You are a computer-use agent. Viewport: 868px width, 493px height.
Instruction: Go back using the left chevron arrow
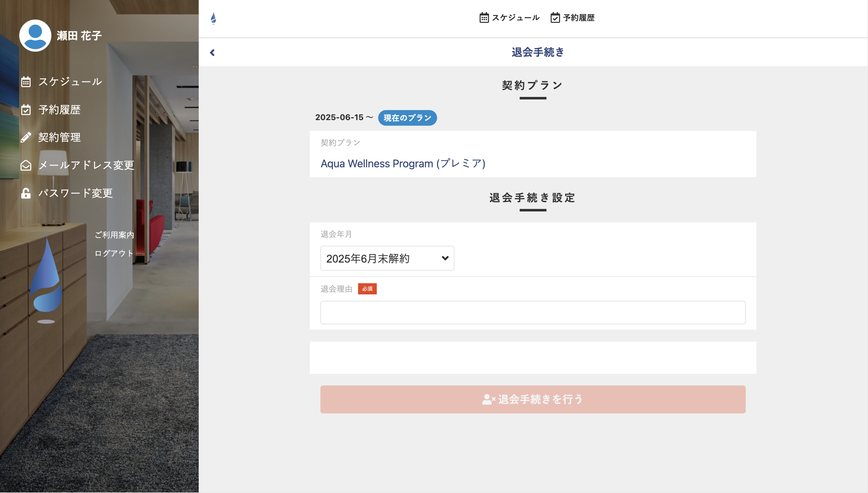click(212, 53)
